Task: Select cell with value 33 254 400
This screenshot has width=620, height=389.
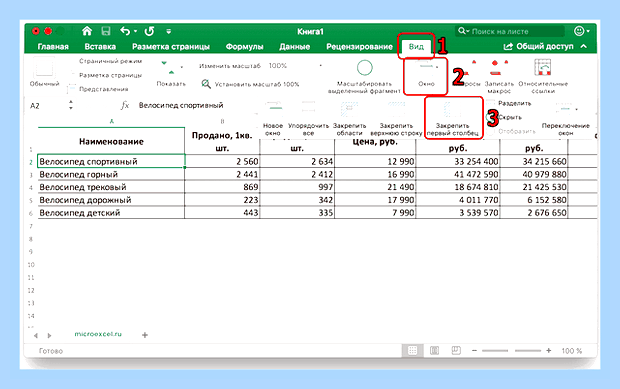Action: [458, 161]
